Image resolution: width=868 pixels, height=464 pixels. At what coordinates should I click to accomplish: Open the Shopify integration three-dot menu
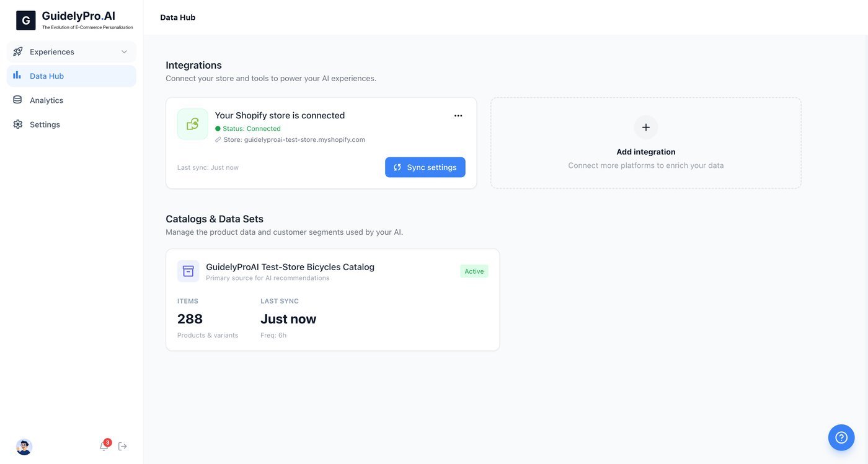click(x=458, y=115)
